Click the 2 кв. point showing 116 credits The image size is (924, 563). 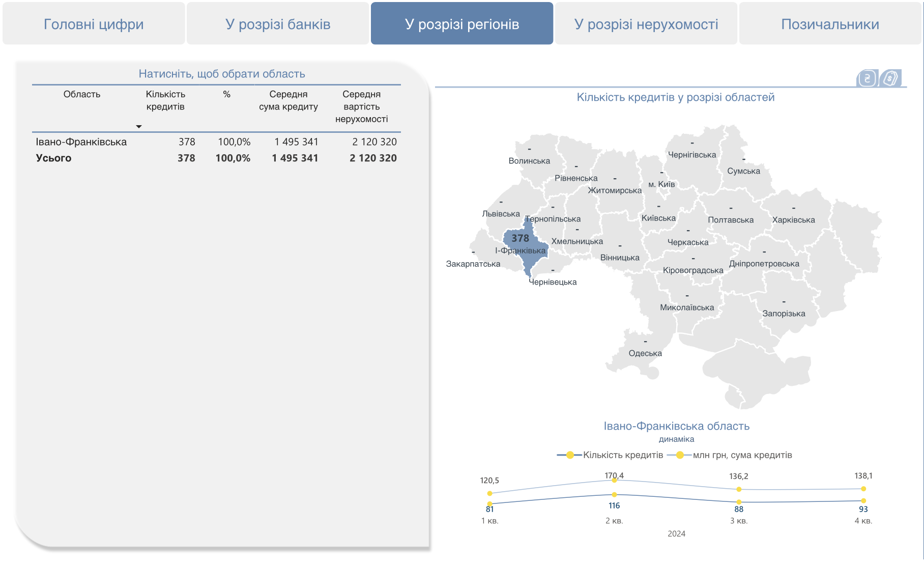(x=614, y=495)
